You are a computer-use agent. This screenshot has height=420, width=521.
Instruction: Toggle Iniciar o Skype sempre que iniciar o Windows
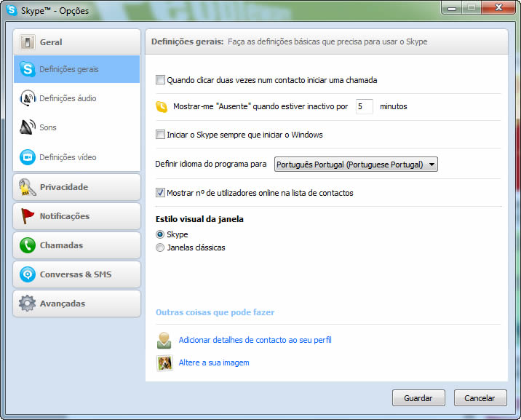point(160,134)
